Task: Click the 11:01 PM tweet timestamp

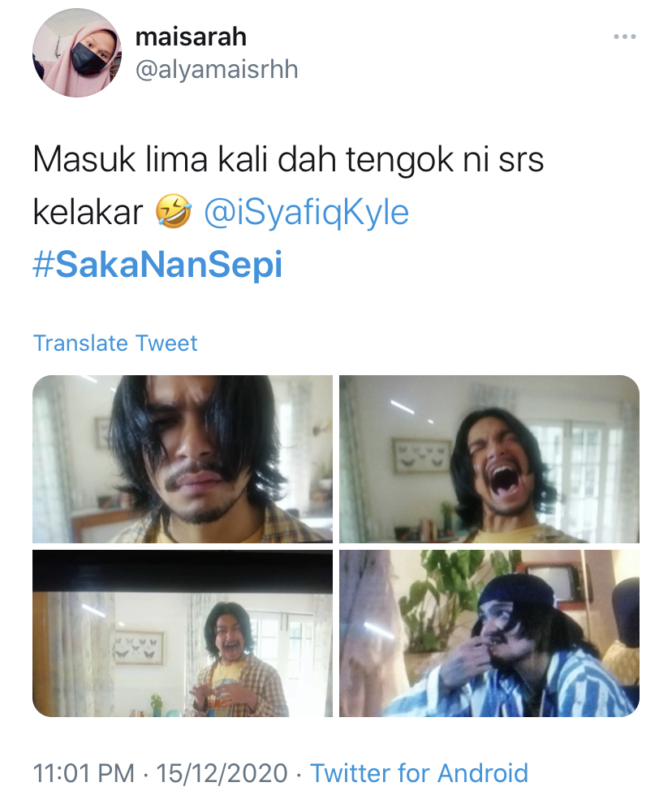Action: [x=84, y=773]
